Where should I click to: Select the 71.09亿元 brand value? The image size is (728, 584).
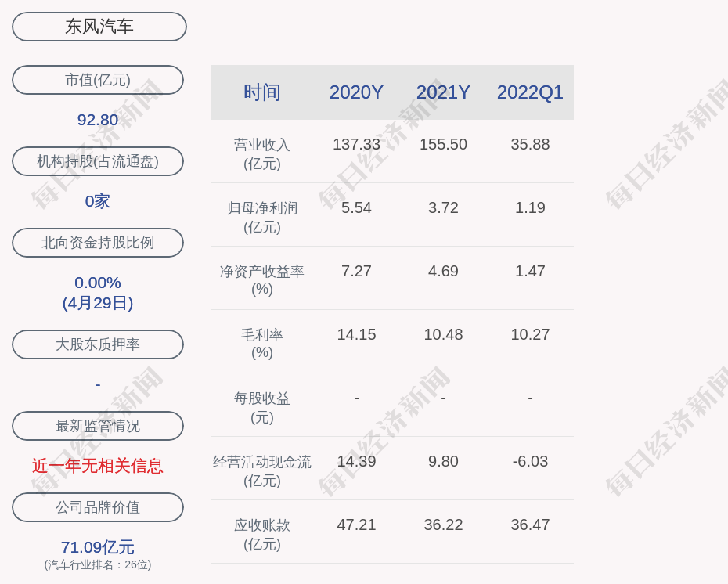pos(98,547)
